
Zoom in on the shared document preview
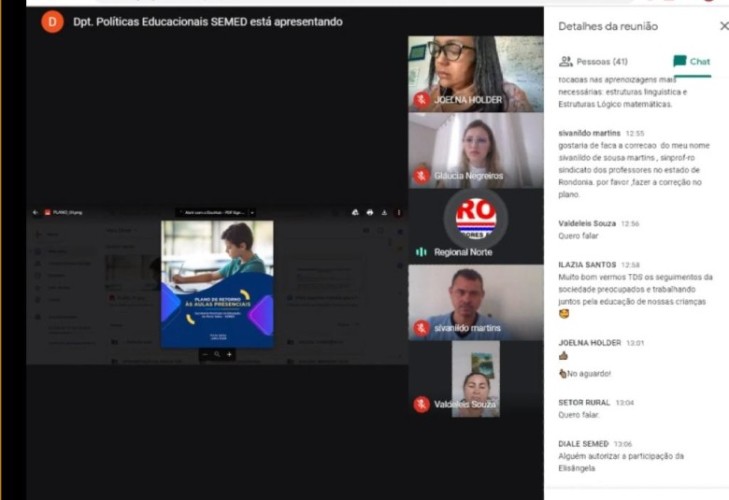229,354
